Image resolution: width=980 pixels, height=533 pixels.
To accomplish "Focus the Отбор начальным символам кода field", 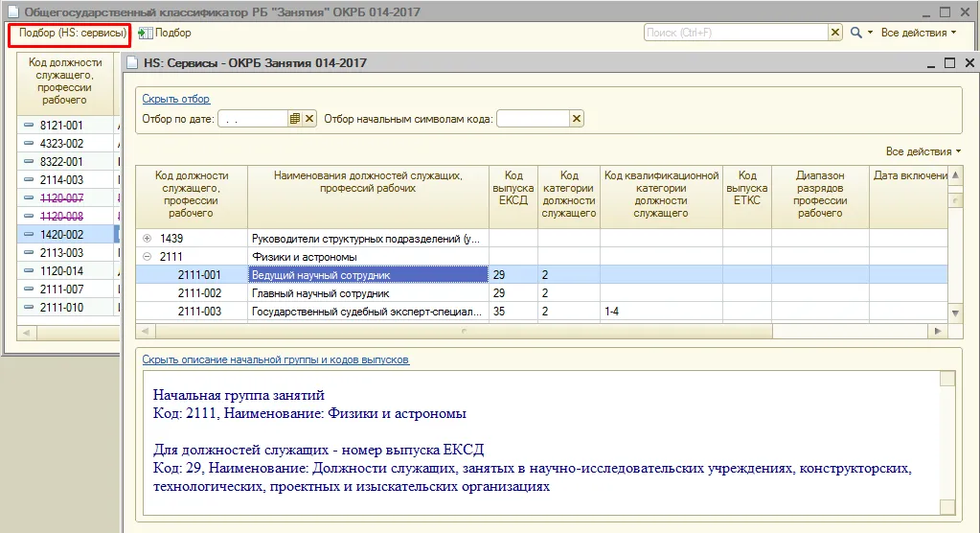I will pos(533,119).
